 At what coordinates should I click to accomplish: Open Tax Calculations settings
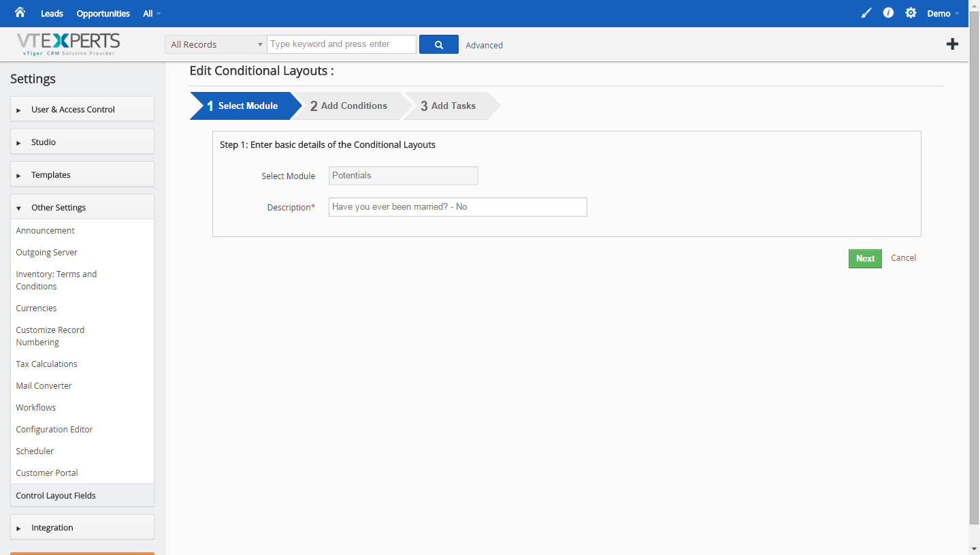(47, 364)
